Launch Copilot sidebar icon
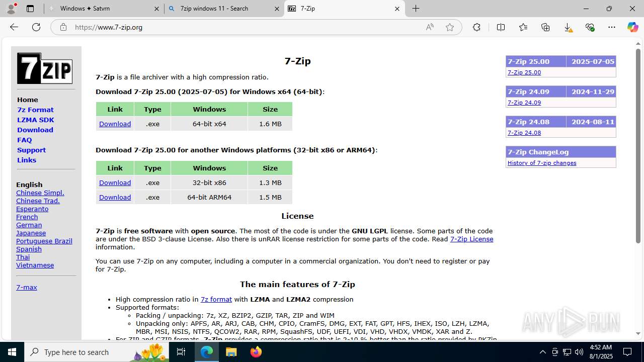The width and height of the screenshot is (644, 362). point(632,27)
